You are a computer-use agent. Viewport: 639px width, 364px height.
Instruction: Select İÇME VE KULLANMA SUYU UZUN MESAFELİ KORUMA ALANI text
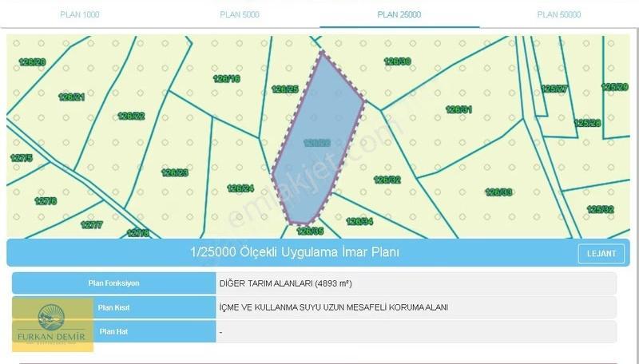click(x=333, y=307)
